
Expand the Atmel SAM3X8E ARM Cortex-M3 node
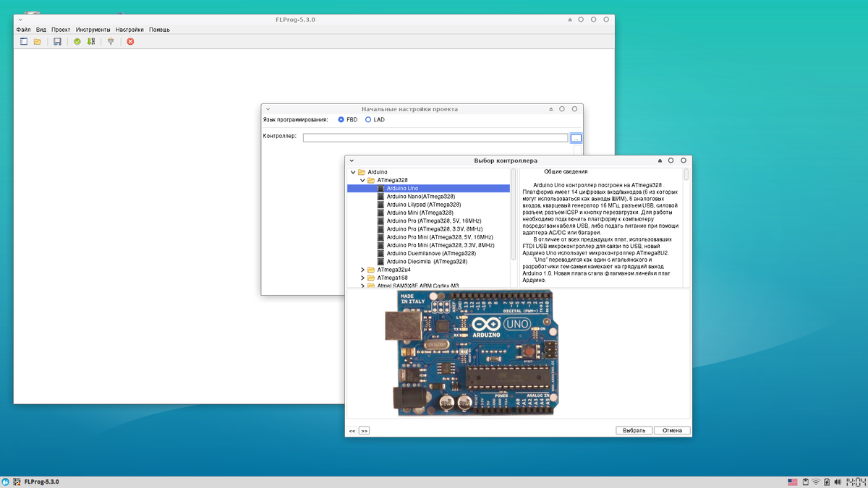(x=362, y=286)
